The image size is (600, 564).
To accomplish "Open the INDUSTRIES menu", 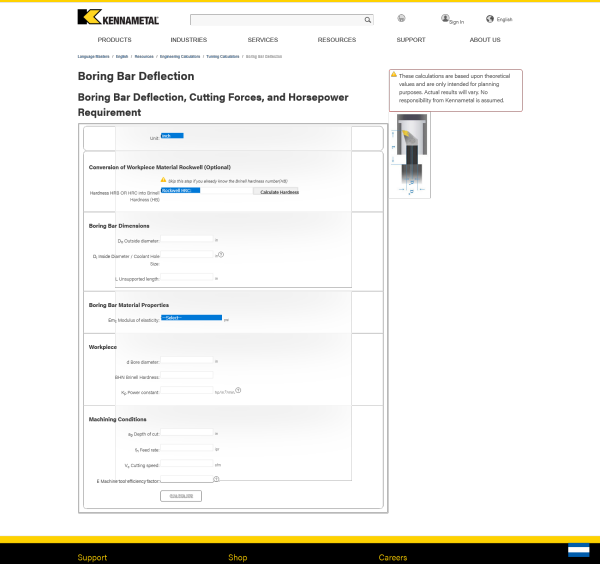I will [x=189, y=40].
